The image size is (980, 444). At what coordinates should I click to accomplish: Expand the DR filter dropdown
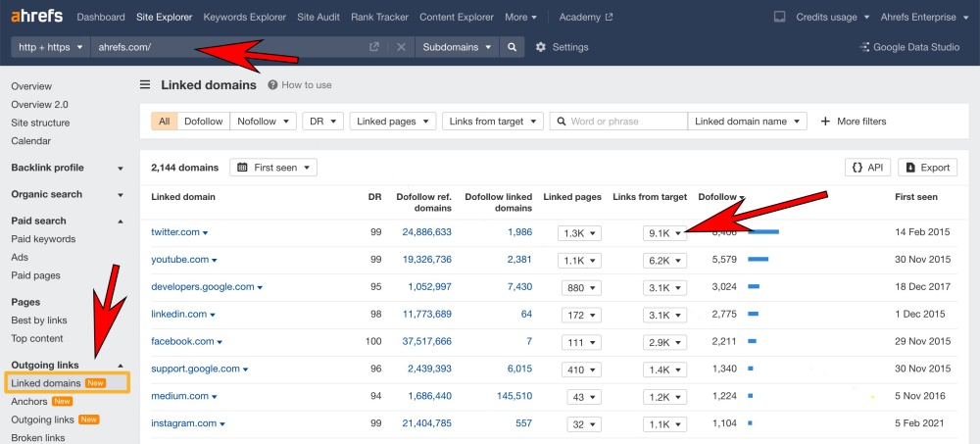pos(322,122)
